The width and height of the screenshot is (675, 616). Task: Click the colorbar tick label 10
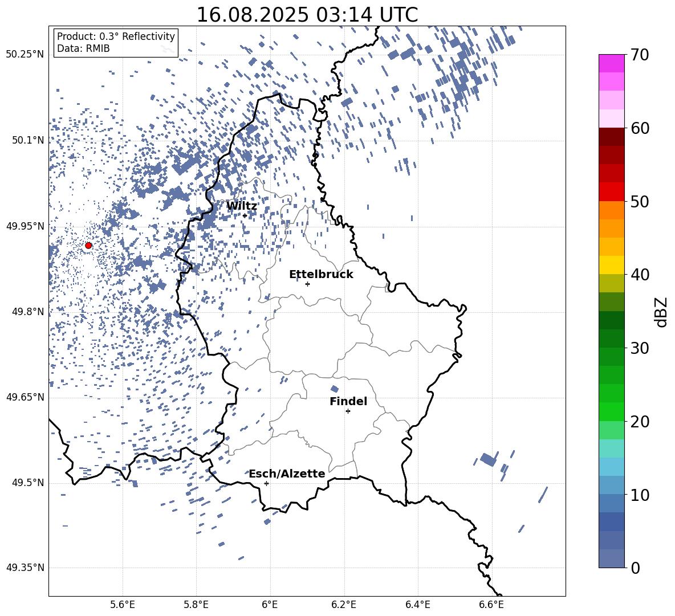click(640, 495)
